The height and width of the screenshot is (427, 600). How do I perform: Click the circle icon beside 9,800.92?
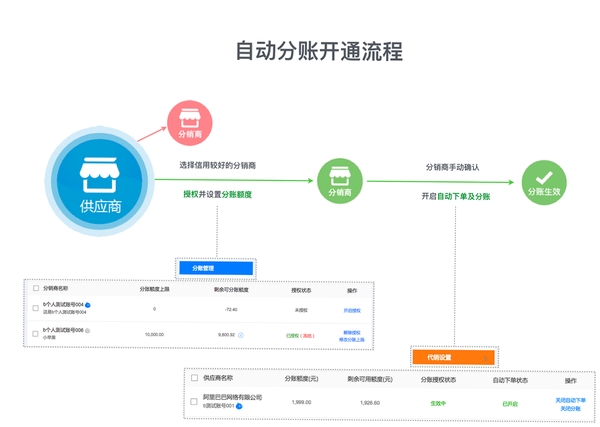coord(241,335)
